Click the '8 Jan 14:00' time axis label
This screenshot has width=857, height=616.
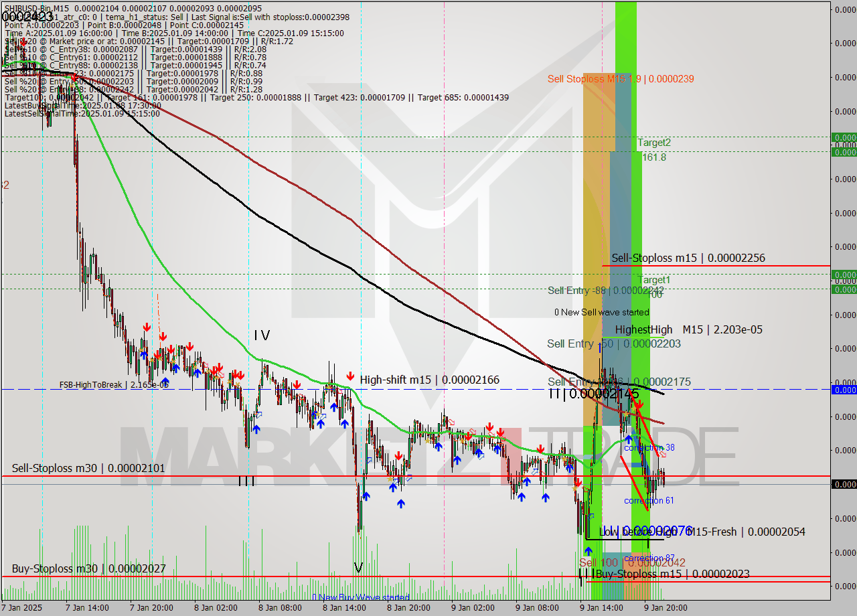[344, 608]
